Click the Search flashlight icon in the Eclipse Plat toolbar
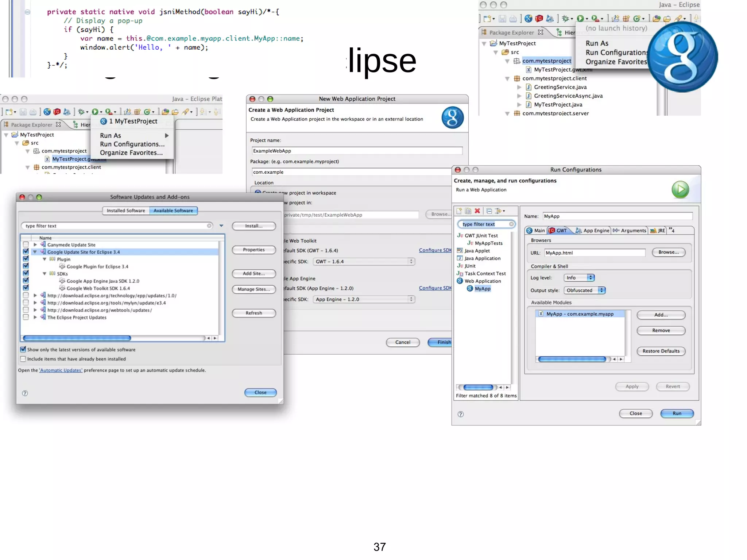 (186, 112)
